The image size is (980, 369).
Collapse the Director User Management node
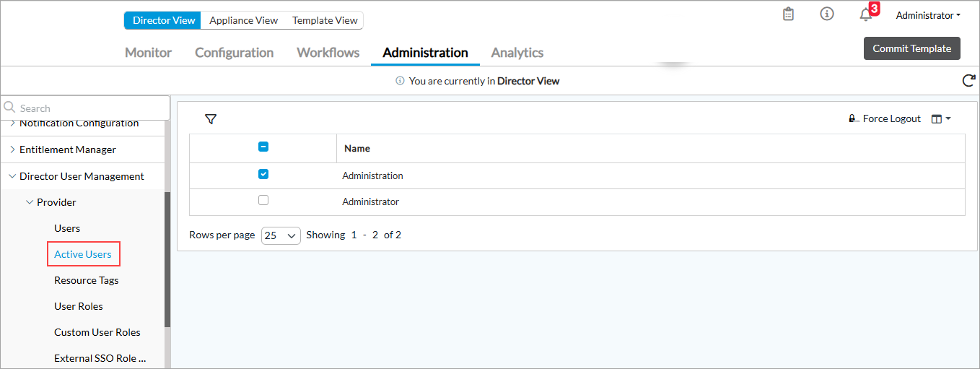(12, 176)
